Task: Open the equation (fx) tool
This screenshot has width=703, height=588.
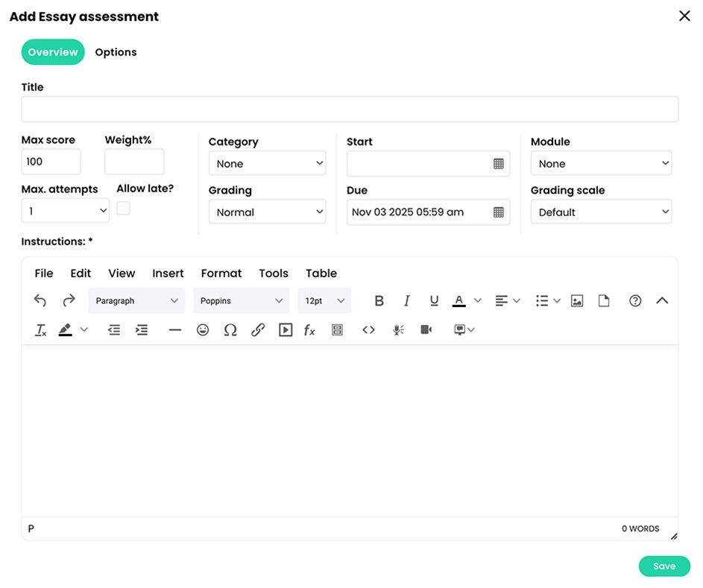Action: [309, 329]
